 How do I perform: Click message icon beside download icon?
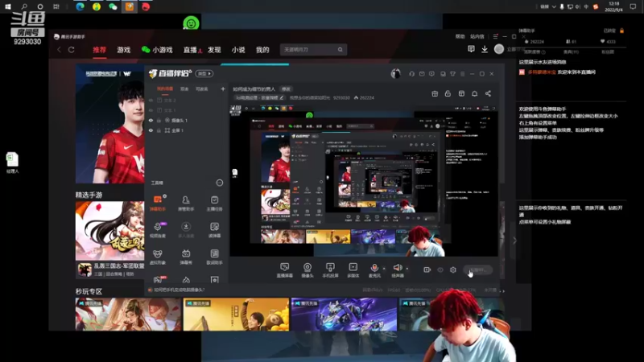click(x=471, y=49)
